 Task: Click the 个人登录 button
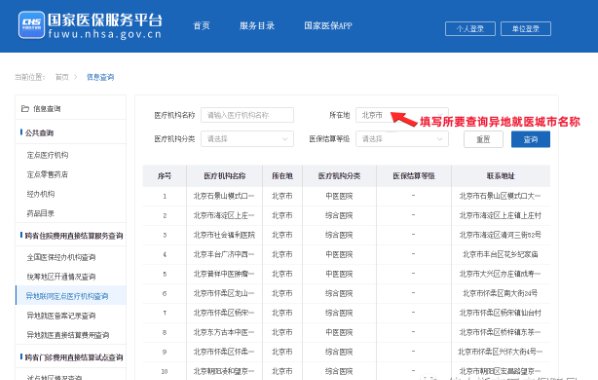(470, 29)
